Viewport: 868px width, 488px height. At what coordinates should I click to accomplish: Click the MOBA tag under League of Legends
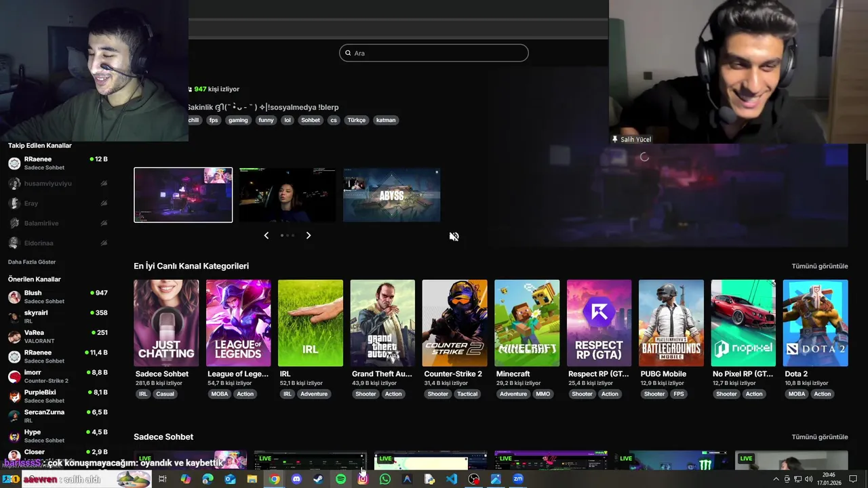(220, 394)
